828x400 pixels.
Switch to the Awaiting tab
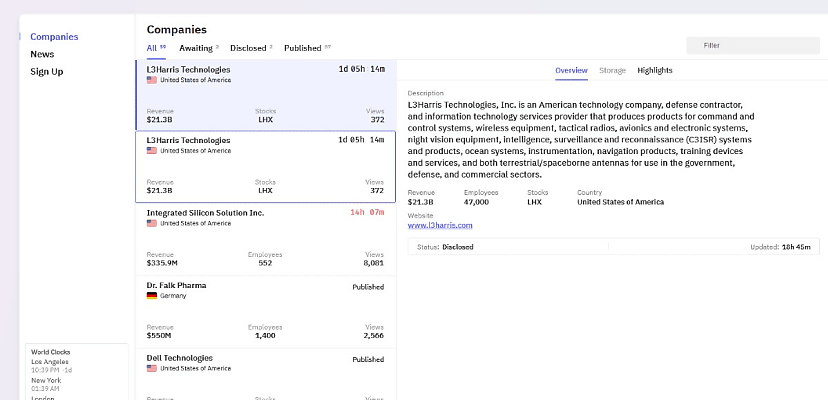pos(196,48)
